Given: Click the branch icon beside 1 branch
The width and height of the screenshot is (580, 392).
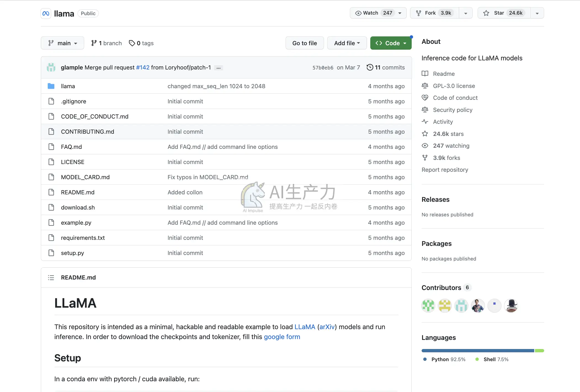Looking at the screenshot, I should pyautogui.click(x=94, y=43).
